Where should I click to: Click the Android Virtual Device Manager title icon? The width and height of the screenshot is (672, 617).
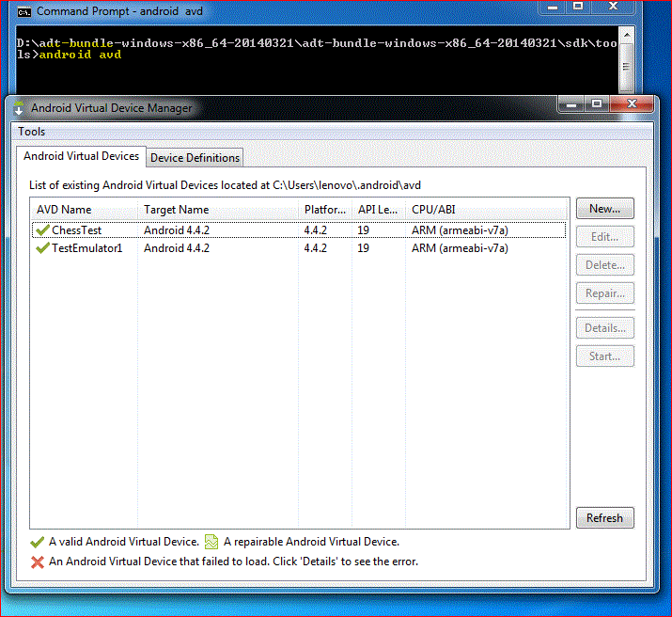tap(19, 108)
